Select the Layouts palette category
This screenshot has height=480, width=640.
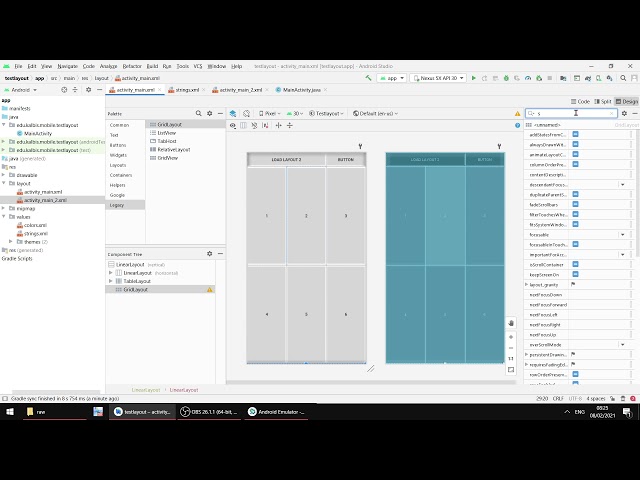tap(125, 165)
